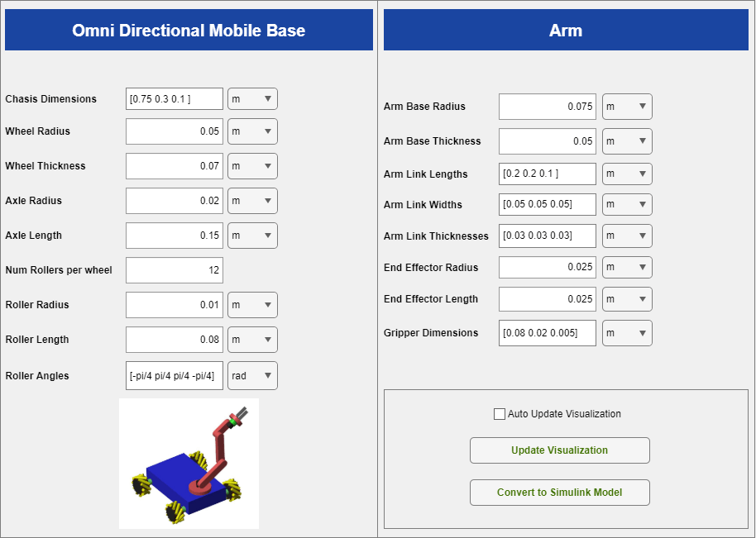The image size is (756, 538).
Task: Open Gripper Dimensions unit dropdown
Action: 627,333
